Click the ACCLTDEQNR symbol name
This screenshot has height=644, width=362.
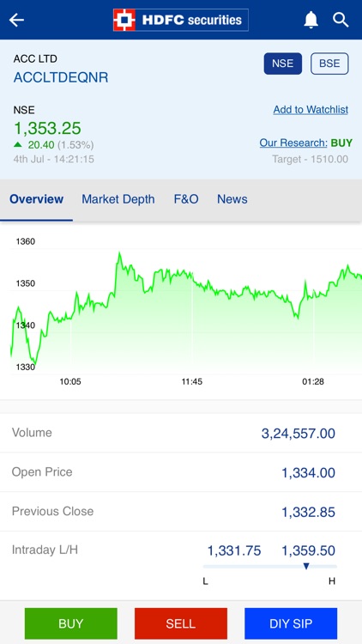[61, 77]
